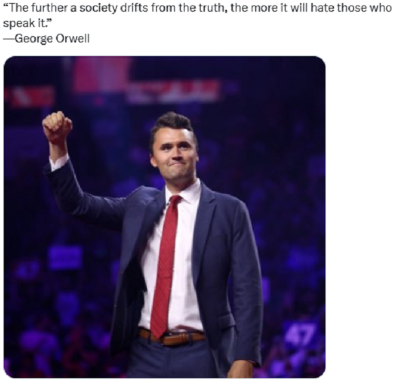
Task: Click the brown belt in the photo
Action: 172,336
